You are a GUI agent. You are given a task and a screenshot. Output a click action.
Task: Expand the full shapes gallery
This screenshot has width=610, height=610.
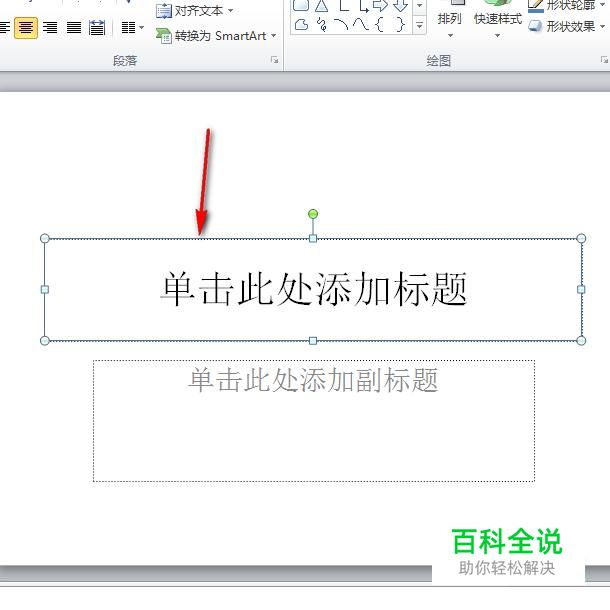point(419,26)
